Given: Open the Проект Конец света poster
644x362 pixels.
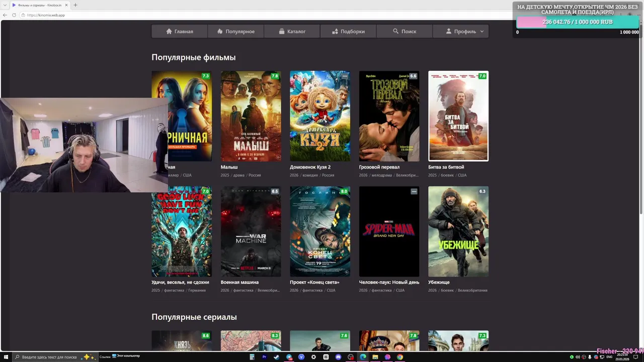Looking at the screenshot, I should point(320,231).
